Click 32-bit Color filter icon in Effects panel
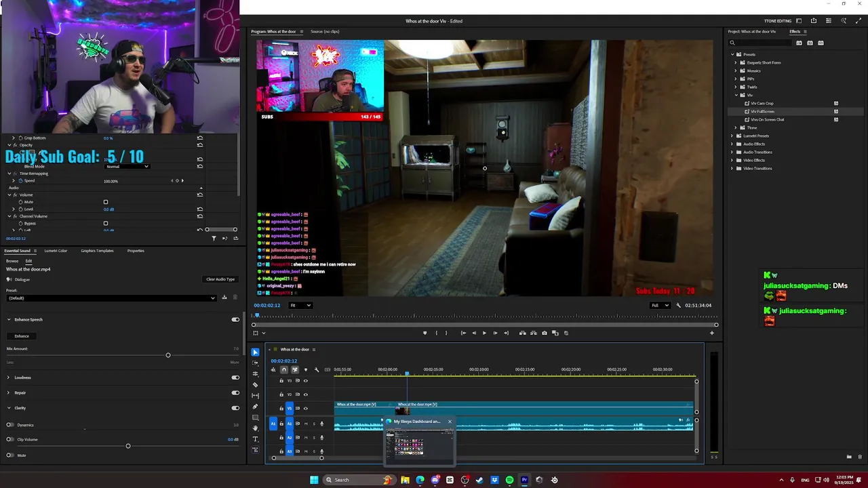The height and width of the screenshot is (488, 868). point(810,43)
